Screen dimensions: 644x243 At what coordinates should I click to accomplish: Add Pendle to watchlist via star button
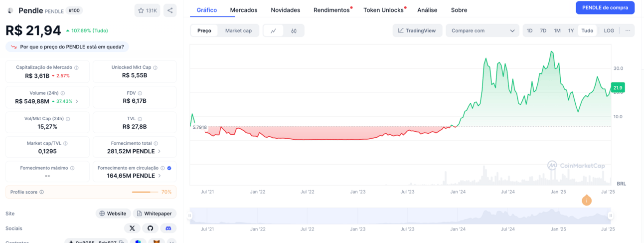tap(147, 10)
